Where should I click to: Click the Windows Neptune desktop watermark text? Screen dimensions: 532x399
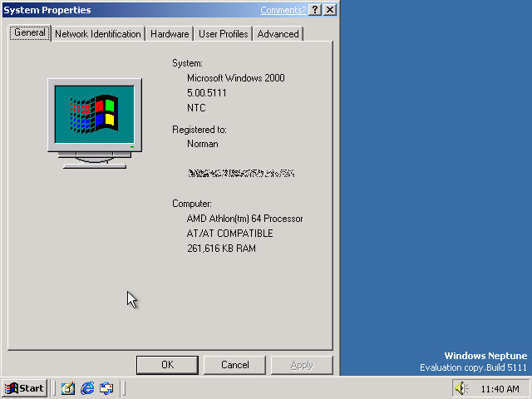(485, 356)
